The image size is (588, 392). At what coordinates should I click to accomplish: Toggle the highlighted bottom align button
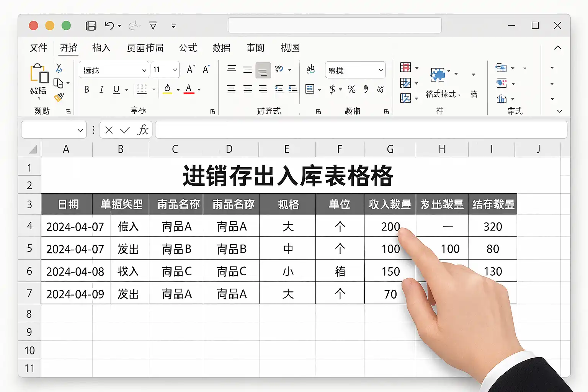pos(263,70)
